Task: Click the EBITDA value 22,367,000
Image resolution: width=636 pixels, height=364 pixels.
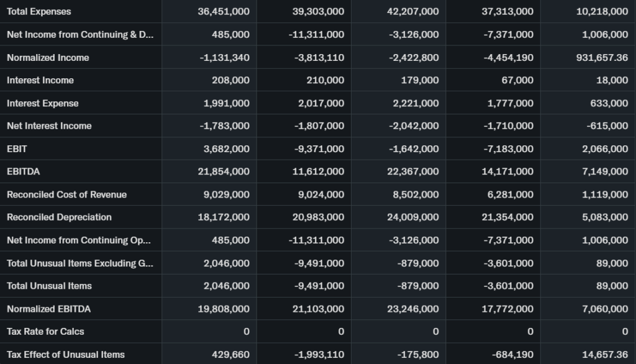Action: pos(412,171)
